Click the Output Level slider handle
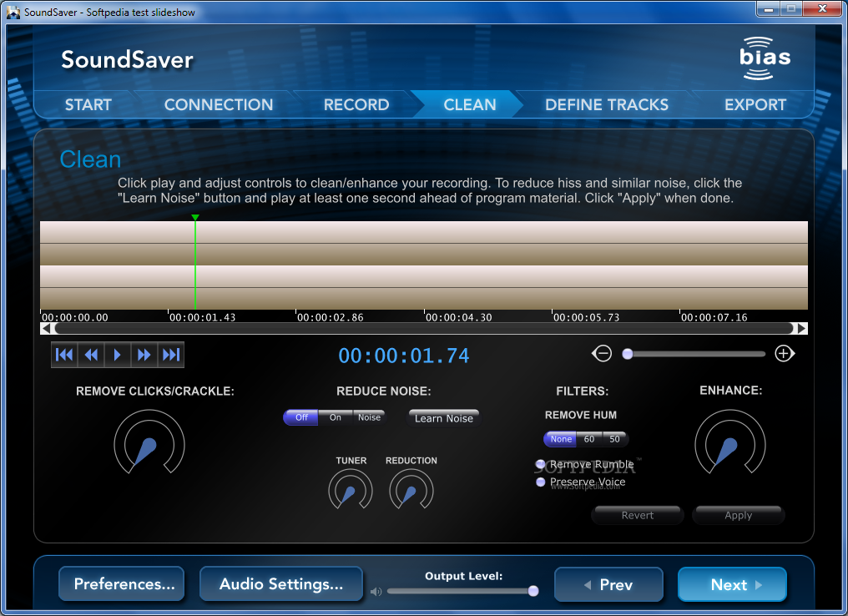Viewport: 848px width, 616px height. point(533,591)
